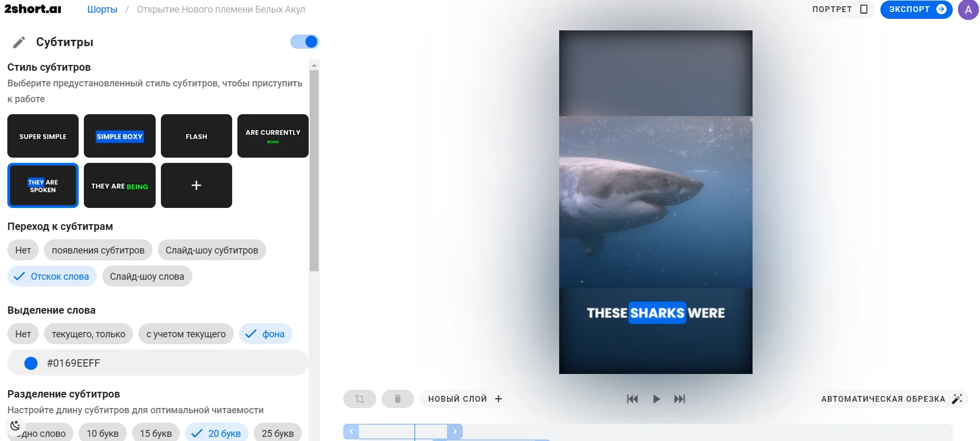Add a layer via 'Новый слой' button
The height and width of the screenshot is (441, 980).
[465, 399]
